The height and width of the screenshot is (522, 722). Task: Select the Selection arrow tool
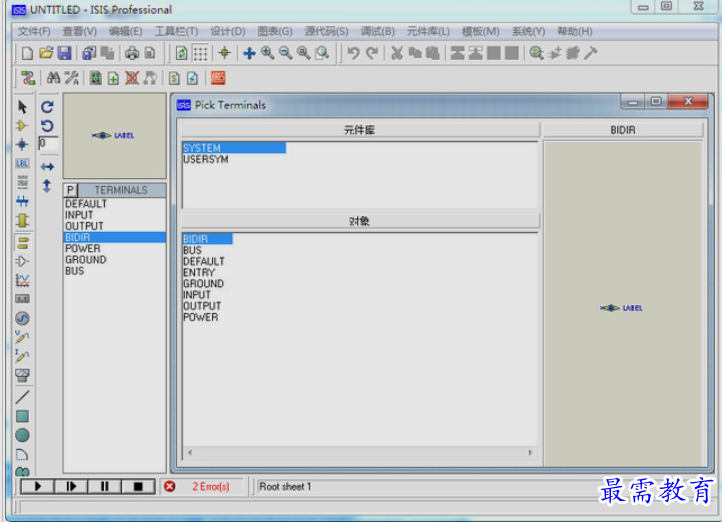22,107
